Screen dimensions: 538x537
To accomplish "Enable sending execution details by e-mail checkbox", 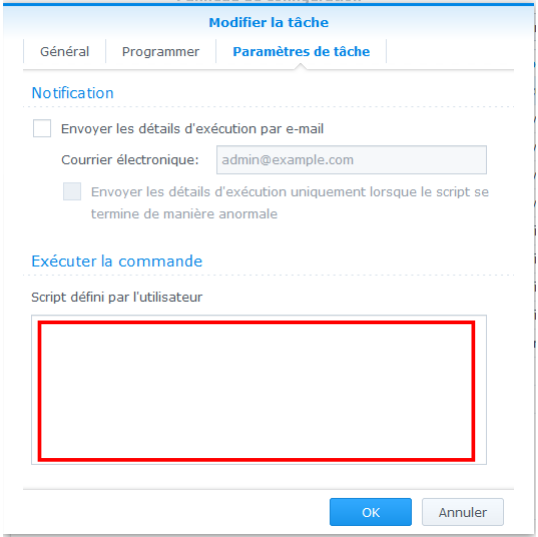I will 42,128.
